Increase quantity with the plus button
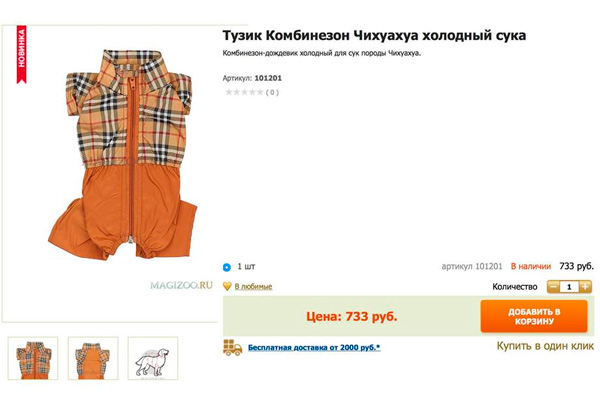This screenshot has height=407, width=600. tap(585, 286)
